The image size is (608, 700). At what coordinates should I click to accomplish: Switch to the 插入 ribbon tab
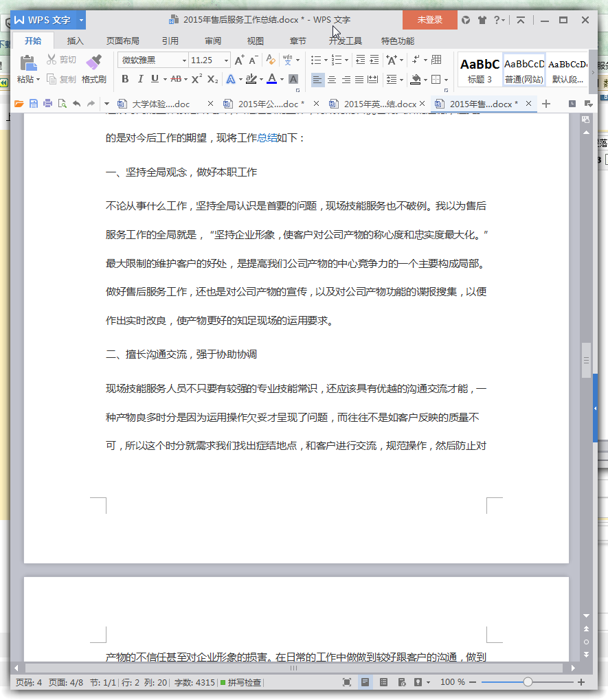(75, 41)
